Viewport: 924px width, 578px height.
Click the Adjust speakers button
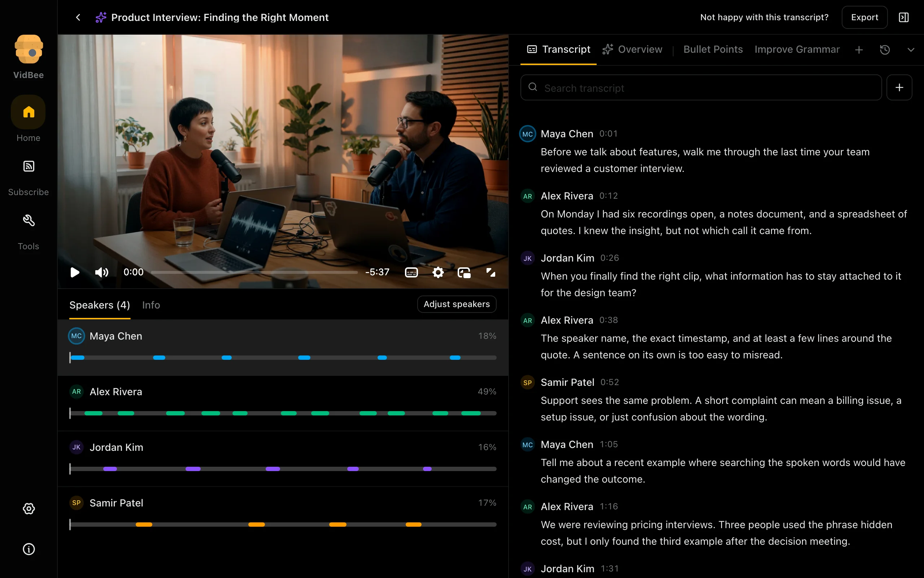click(x=457, y=304)
